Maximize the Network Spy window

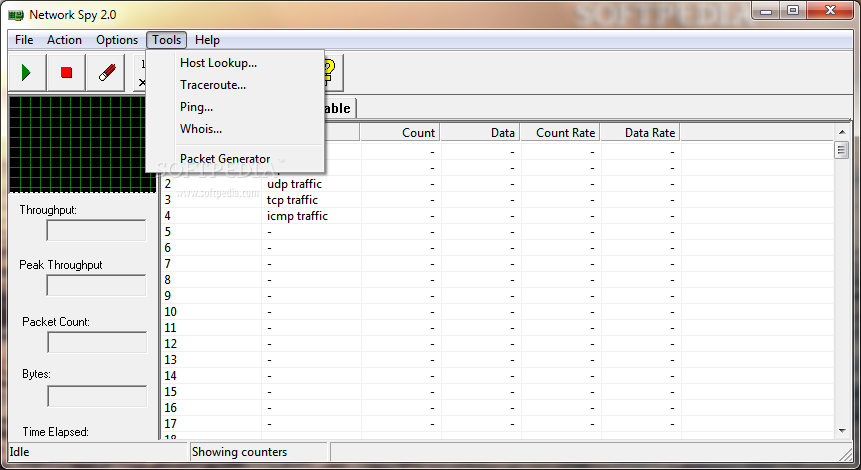(793, 11)
